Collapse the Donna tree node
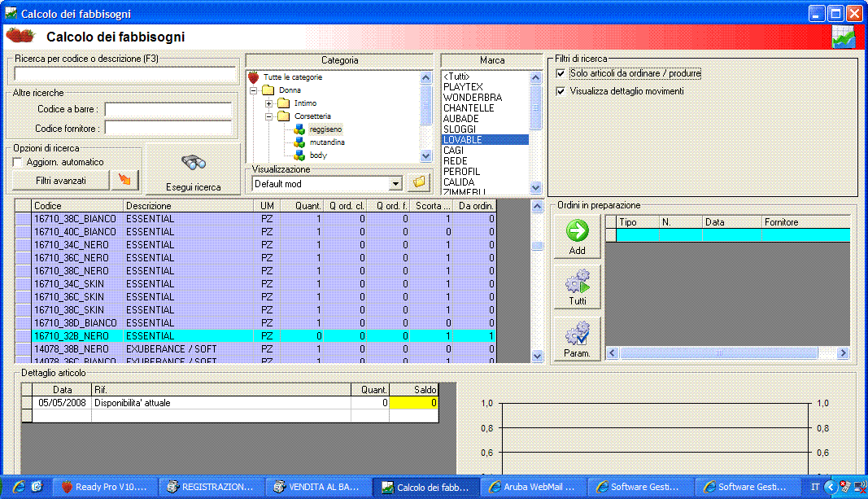Viewport: 868px width, 499px height. pyautogui.click(x=254, y=90)
